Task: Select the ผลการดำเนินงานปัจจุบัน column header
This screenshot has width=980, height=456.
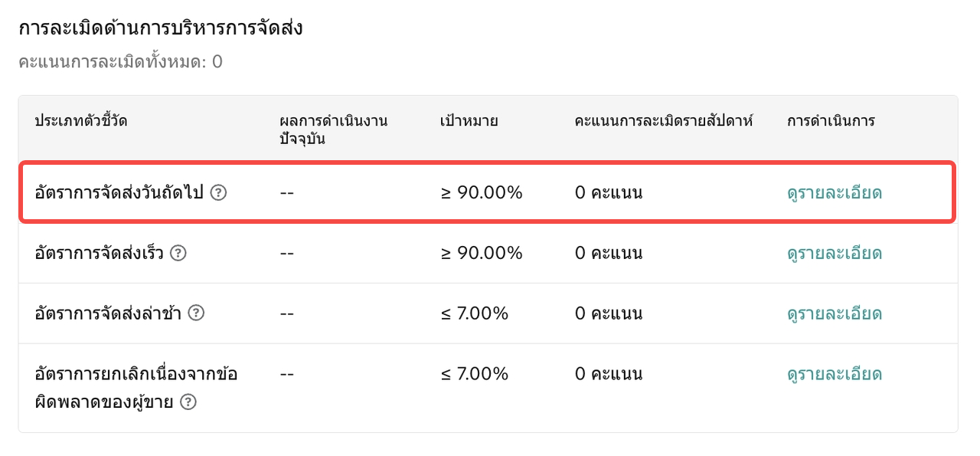Action: click(x=334, y=129)
